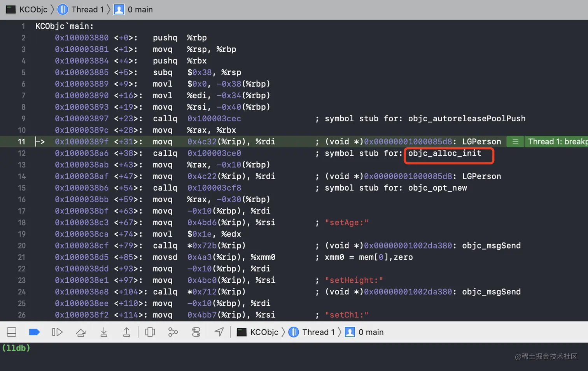Image resolution: width=588 pixels, height=371 pixels.
Task: Click the call target 0x100003cec
Action: pyautogui.click(x=214, y=119)
